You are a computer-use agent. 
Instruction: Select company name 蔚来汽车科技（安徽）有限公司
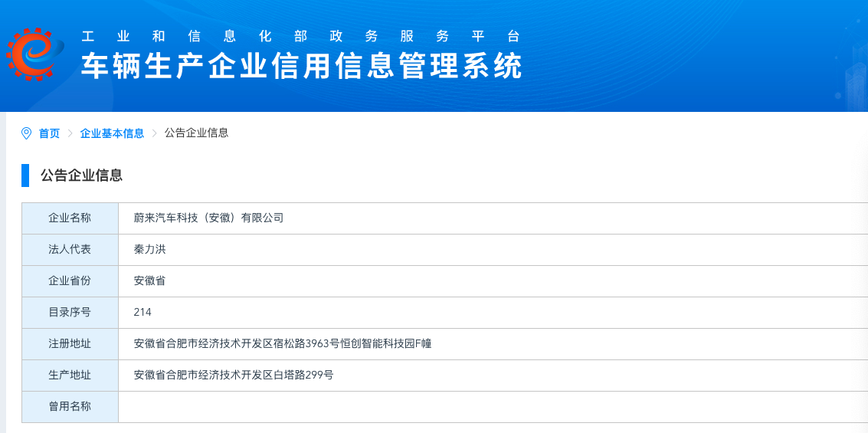[x=208, y=218]
